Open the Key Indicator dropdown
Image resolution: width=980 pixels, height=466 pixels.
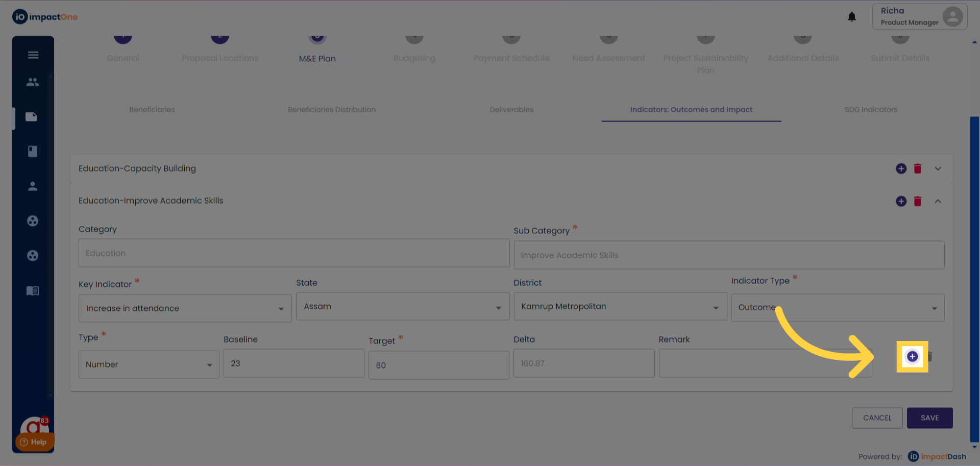[185, 308]
